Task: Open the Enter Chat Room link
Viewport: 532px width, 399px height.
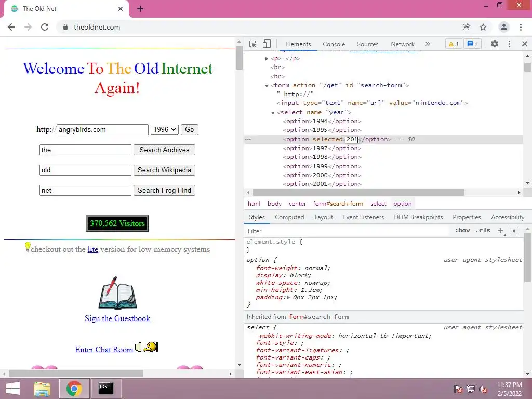Action: point(104,350)
